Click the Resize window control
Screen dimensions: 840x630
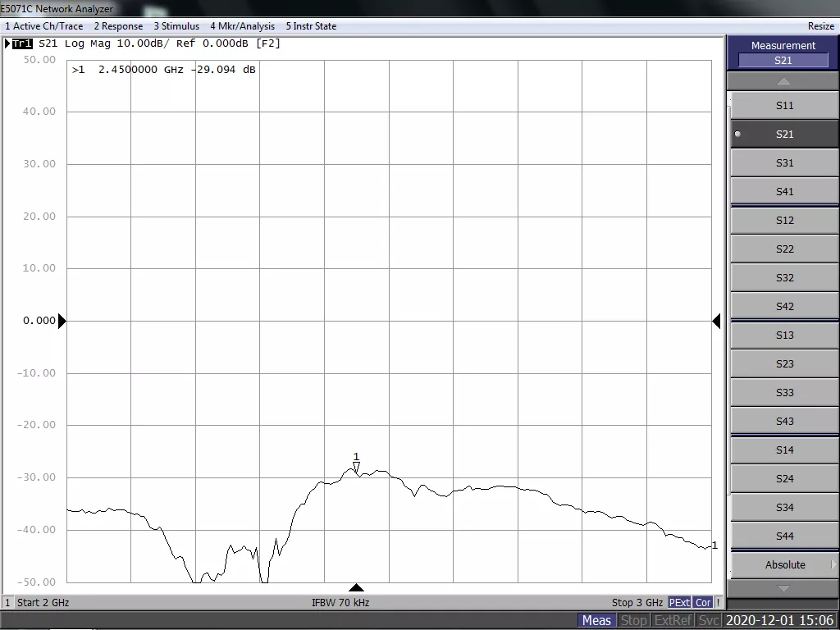(820, 26)
